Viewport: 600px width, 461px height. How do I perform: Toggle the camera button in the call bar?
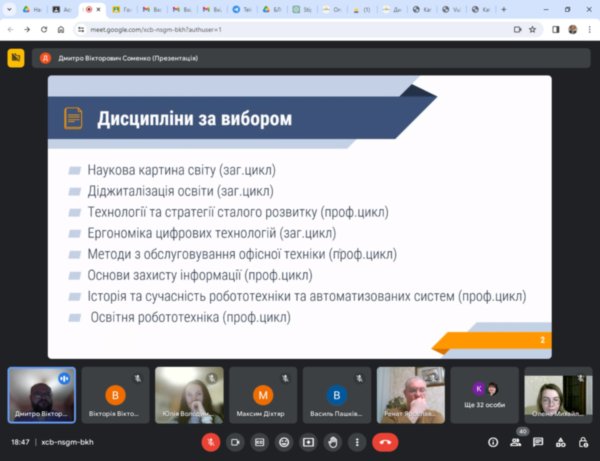[236, 441]
